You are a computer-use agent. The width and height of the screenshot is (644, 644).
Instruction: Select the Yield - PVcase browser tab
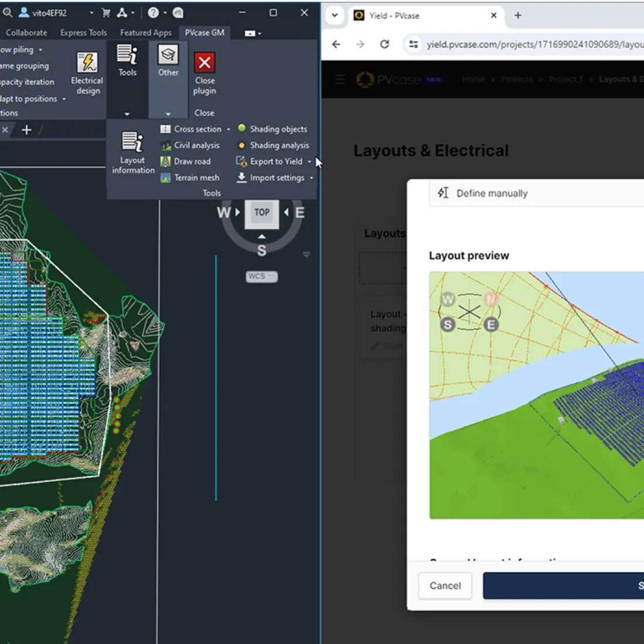426,16
